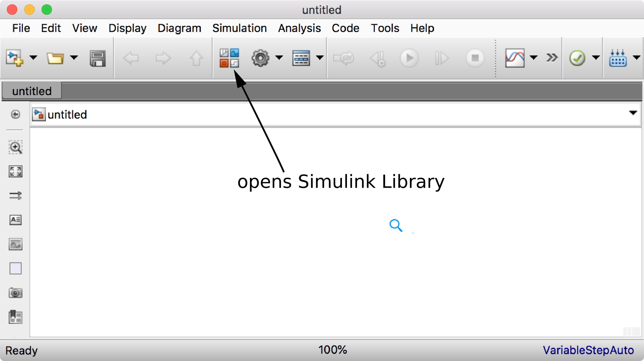The width and height of the screenshot is (644, 361).
Task: Toggle sample time display arrows icon
Action: coord(16,195)
